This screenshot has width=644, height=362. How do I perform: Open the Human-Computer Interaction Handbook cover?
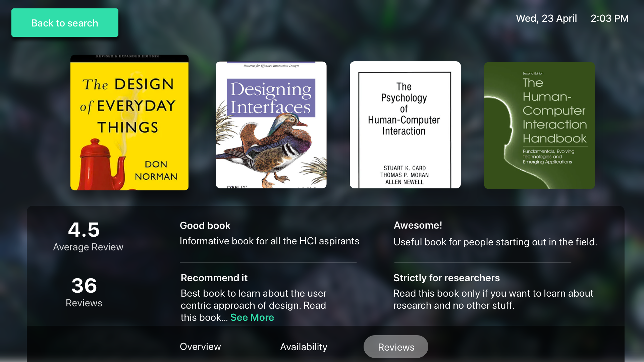point(539,125)
